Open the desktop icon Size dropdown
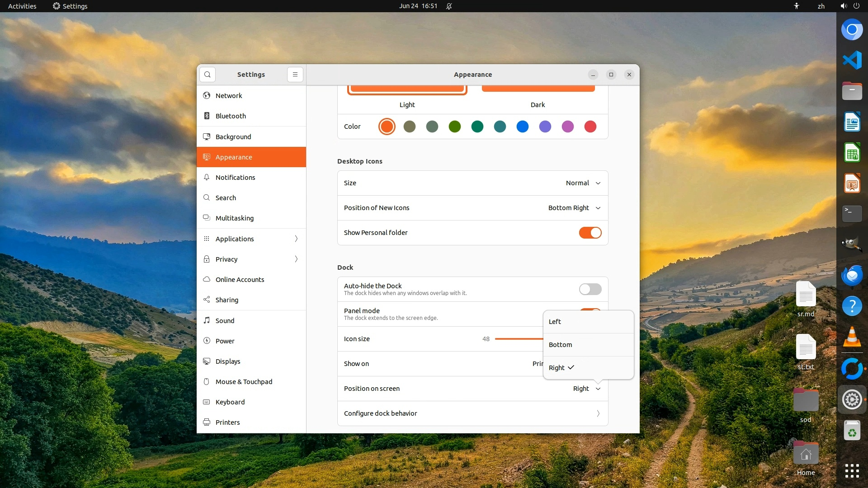Viewport: 868px width, 488px height. click(583, 183)
